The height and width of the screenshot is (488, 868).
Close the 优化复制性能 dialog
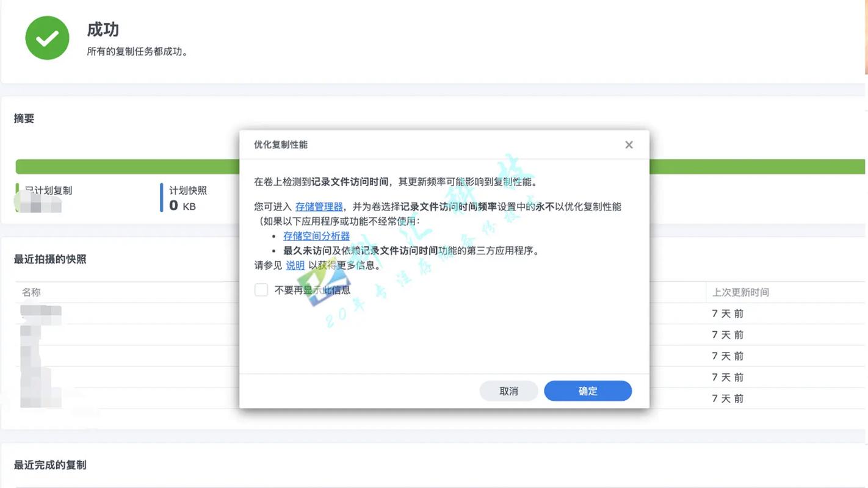pos(629,145)
